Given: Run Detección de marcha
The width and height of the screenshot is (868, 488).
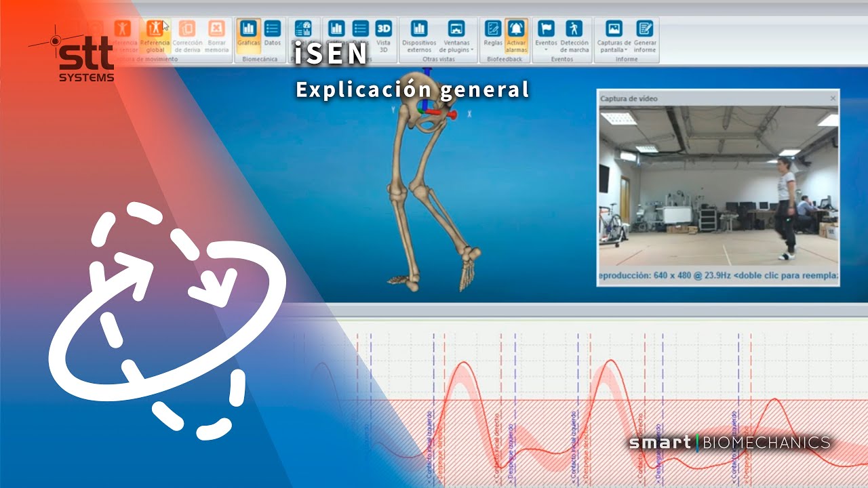Looking at the screenshot, I should (x=574, y=37).
